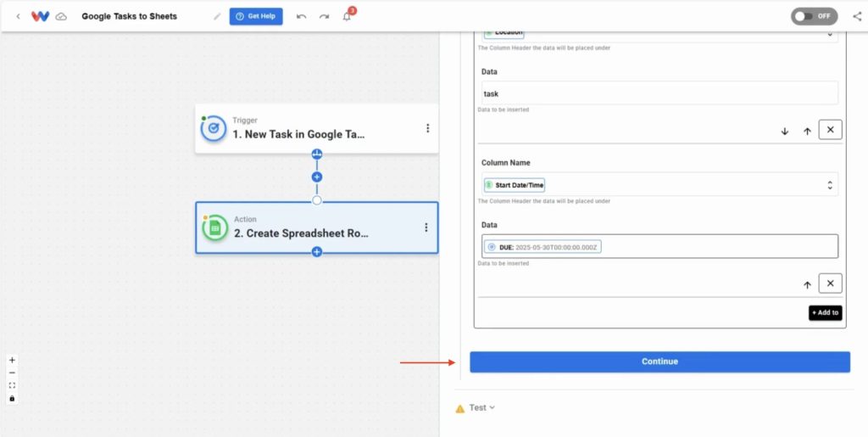868x437 pixels.
Task: Undo the last change
Action: tap(301, 17)
